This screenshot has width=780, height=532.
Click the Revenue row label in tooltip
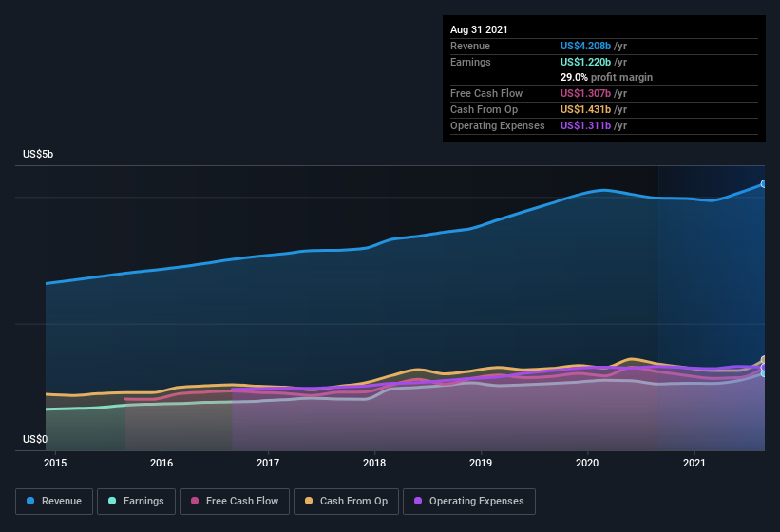click(470, 46)
